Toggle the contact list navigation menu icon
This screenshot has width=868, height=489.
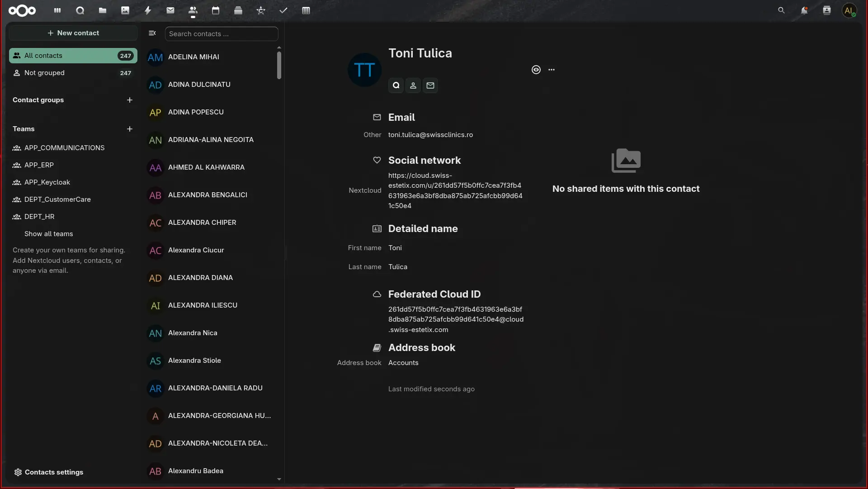pyautogui.click(x=152, y=33)
